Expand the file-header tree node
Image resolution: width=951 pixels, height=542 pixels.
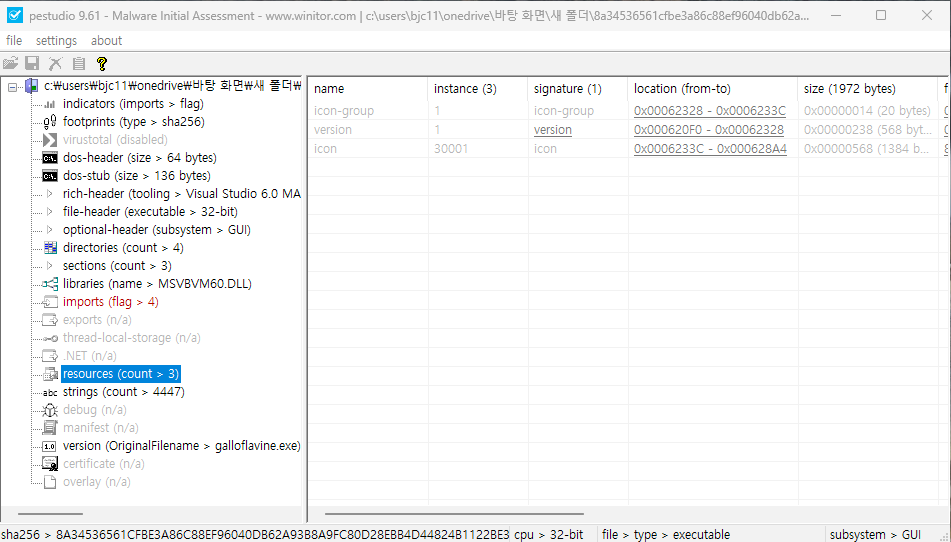click(x=50, y=212)
